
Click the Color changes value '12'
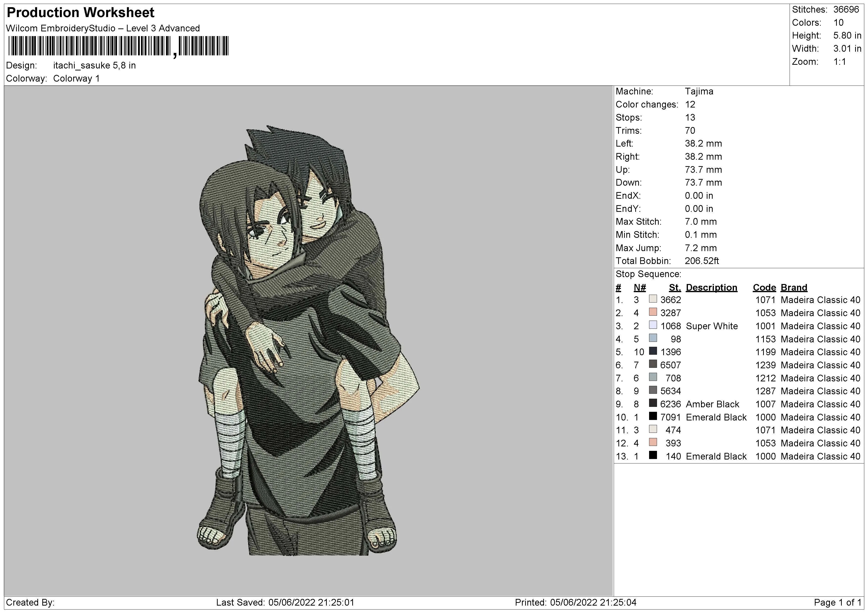[x=690, y=105]
